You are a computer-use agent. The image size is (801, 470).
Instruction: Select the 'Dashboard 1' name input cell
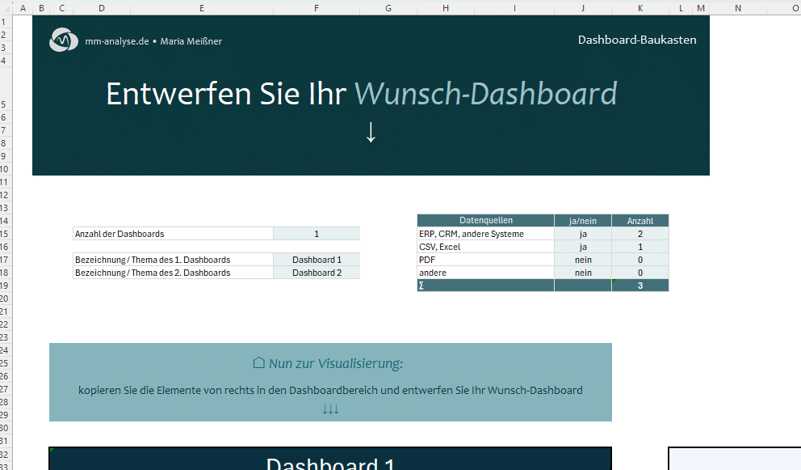pyautogui.click(x=317, y=260)
